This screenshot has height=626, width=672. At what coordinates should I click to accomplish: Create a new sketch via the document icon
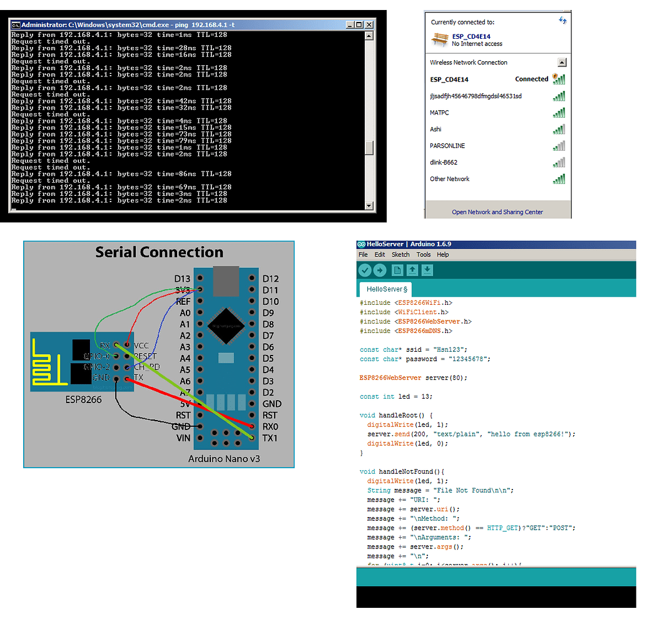(x=397, y=270)
